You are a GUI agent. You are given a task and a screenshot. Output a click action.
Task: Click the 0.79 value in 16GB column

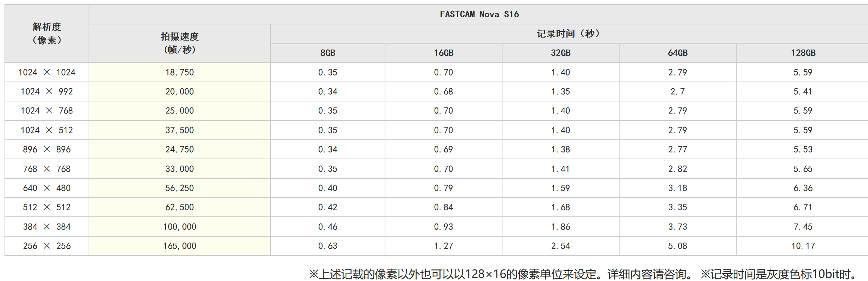click(444, 188)
